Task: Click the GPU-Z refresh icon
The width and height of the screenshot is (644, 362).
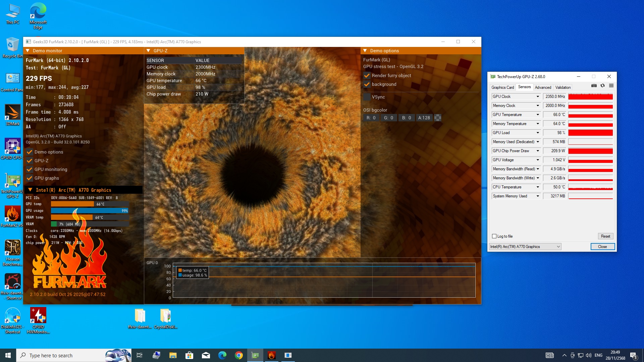Action: click(x=603, y=86)
